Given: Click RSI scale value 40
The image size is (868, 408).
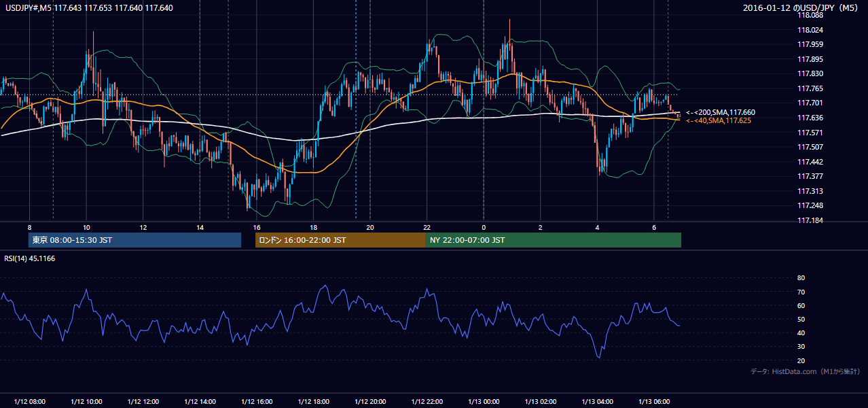Looking at the screenshot, I should [x=801, y=333].
